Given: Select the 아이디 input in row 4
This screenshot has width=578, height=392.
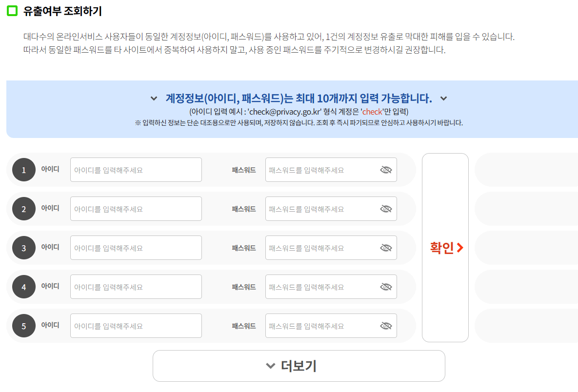Looking at the screenshot, I should click(136, 287).
